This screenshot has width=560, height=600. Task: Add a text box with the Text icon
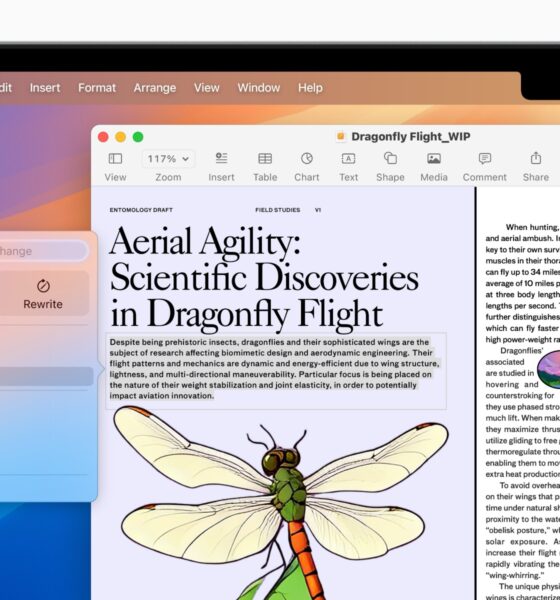tap(348, 158)
